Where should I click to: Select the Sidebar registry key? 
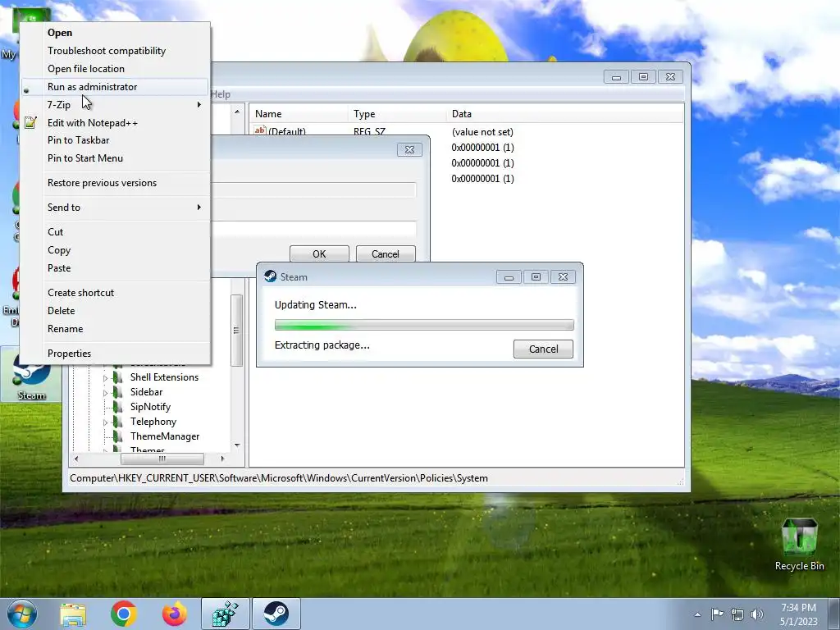tap(146, 392)
